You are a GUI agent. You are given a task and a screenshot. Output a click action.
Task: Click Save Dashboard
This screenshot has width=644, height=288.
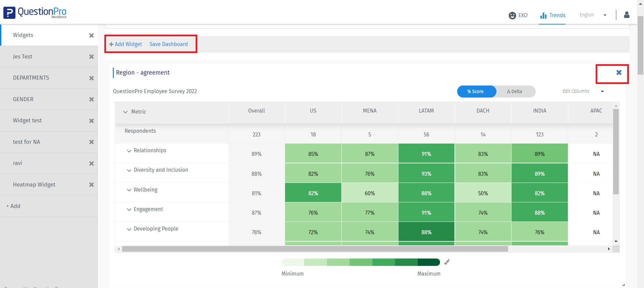(x=168, y=44)
